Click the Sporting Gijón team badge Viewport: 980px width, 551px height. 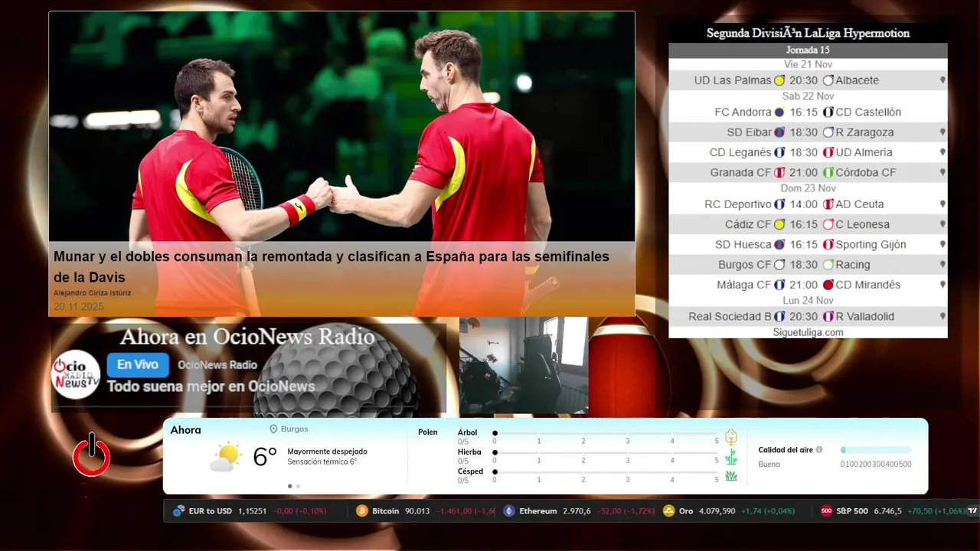coord(828,245)
